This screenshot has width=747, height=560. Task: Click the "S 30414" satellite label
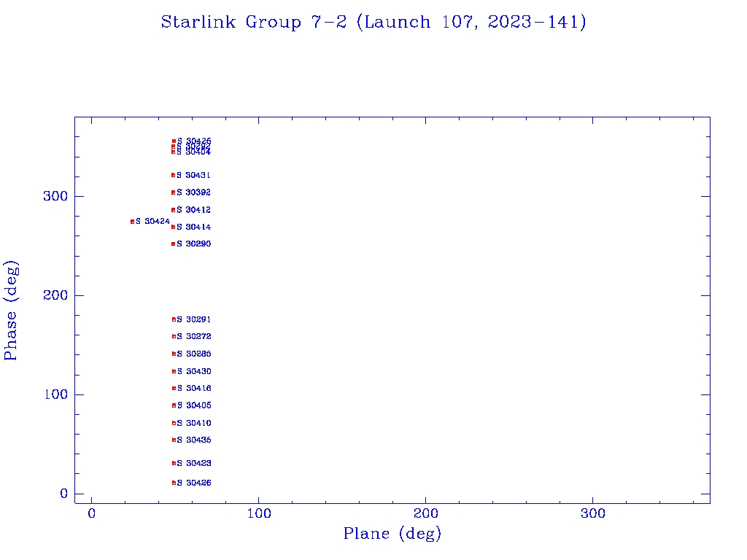[193, 227]
